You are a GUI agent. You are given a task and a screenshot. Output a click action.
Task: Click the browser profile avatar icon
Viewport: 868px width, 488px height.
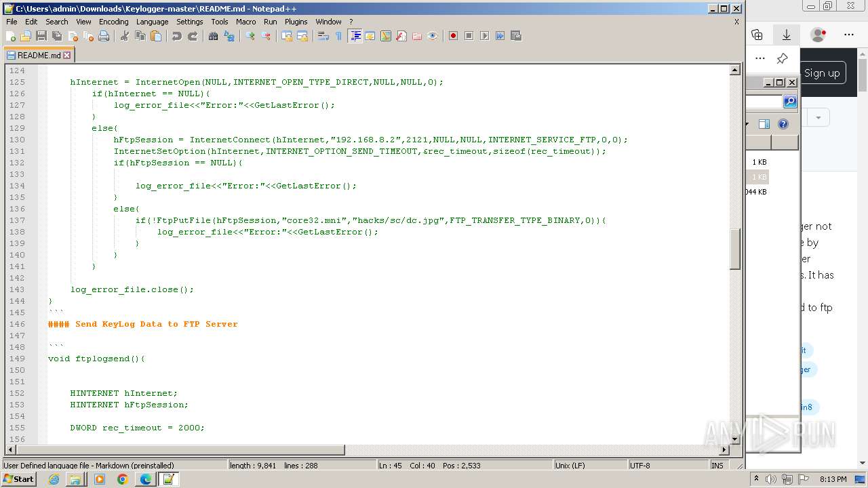click(x=818, y=35)
